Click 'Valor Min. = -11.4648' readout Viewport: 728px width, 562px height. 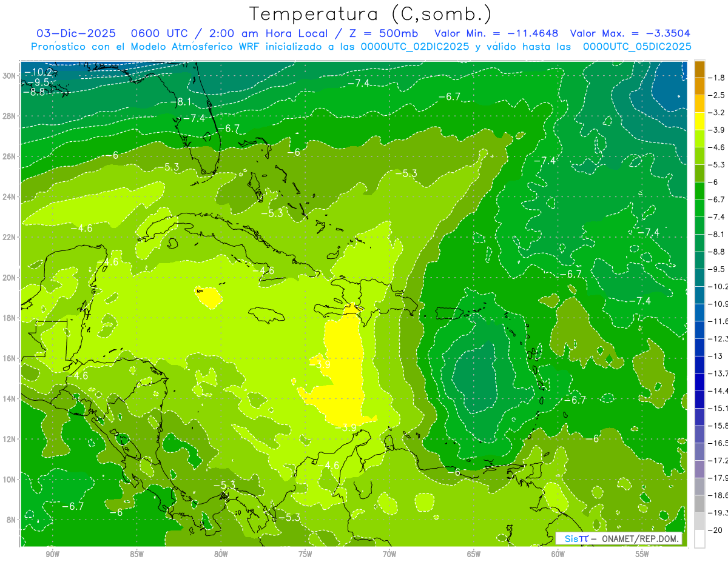pyautogui.click(x=497, y=33)
